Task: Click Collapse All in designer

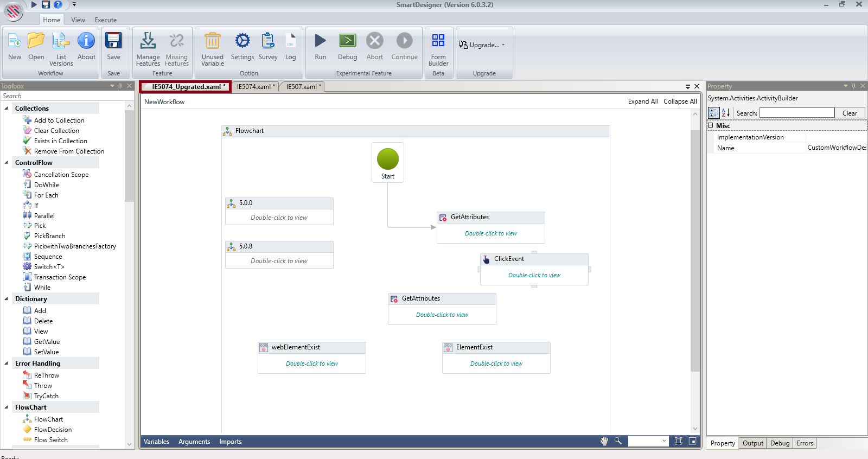Action: (x=680, y=101)
